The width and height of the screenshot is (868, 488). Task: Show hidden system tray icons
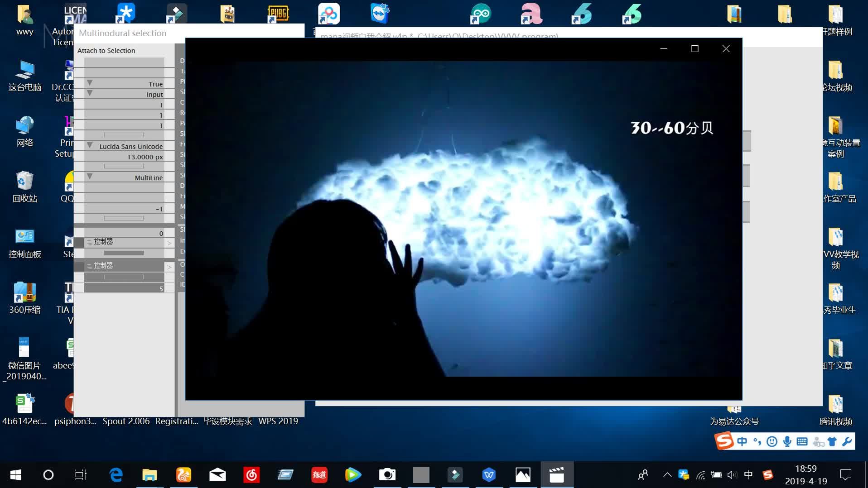[x=667, y=475]
